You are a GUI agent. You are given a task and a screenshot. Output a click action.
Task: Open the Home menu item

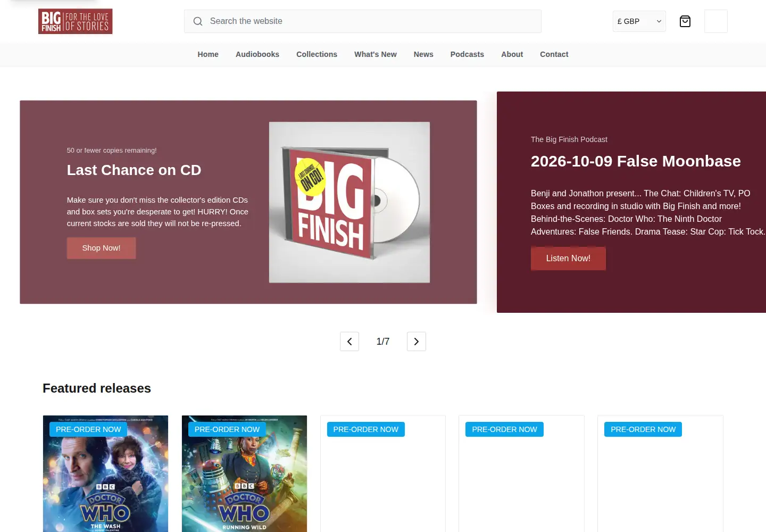(x=208, y=54)
